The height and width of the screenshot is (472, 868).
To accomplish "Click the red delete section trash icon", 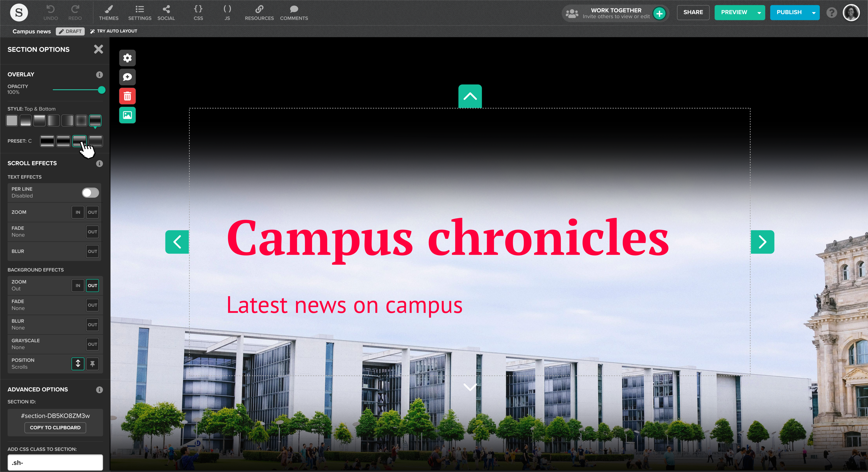I will [127, 96].
